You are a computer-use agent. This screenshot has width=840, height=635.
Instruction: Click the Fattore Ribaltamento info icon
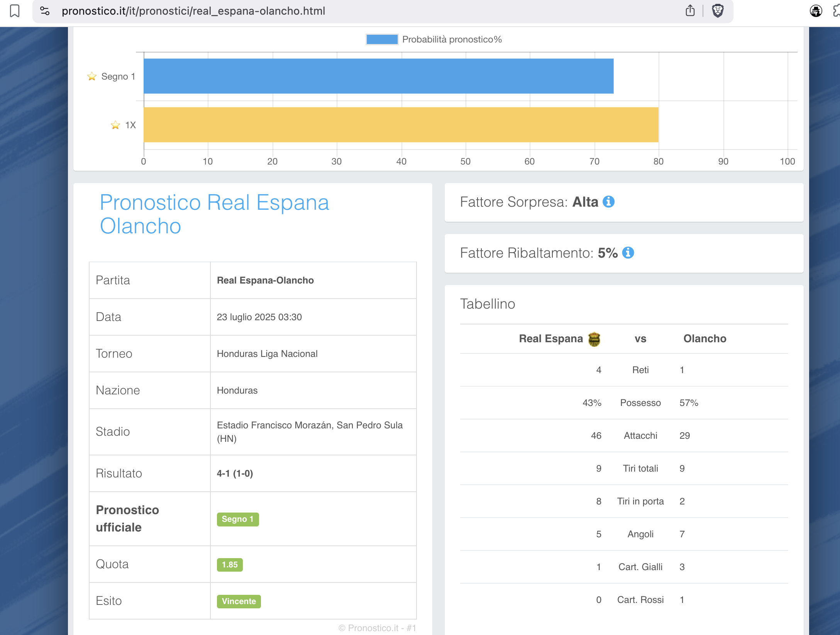pos(628,253)
